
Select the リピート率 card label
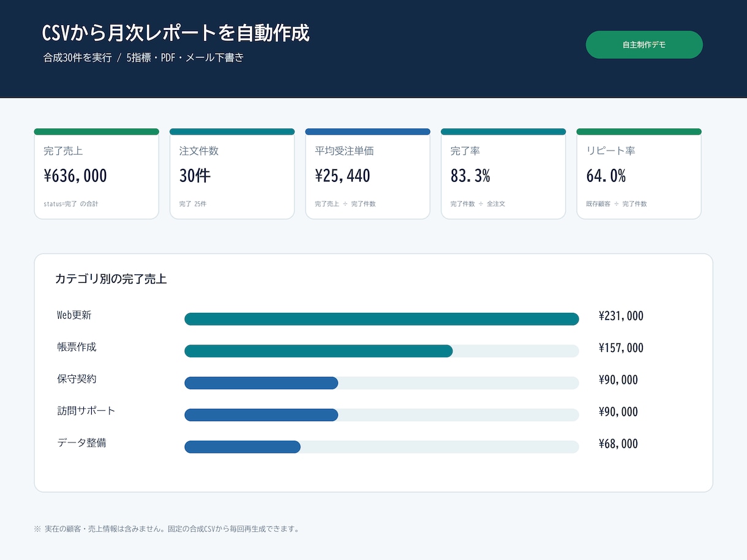point(611,151)
